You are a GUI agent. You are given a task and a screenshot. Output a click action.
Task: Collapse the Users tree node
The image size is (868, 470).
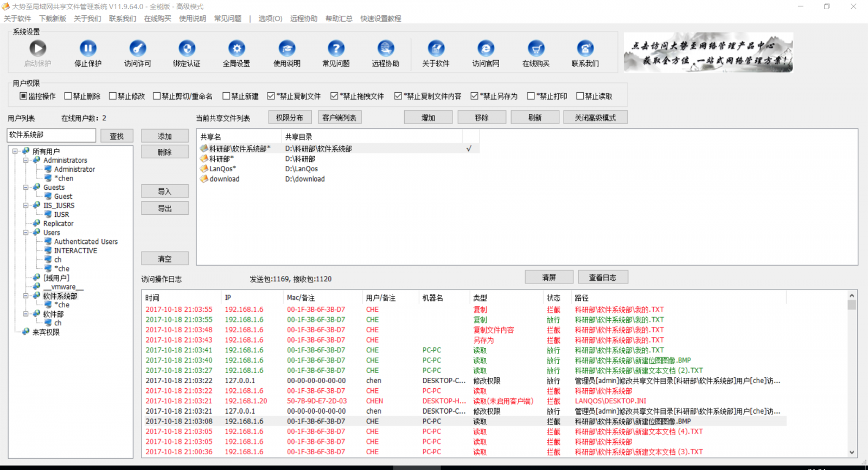click(25, 233)
